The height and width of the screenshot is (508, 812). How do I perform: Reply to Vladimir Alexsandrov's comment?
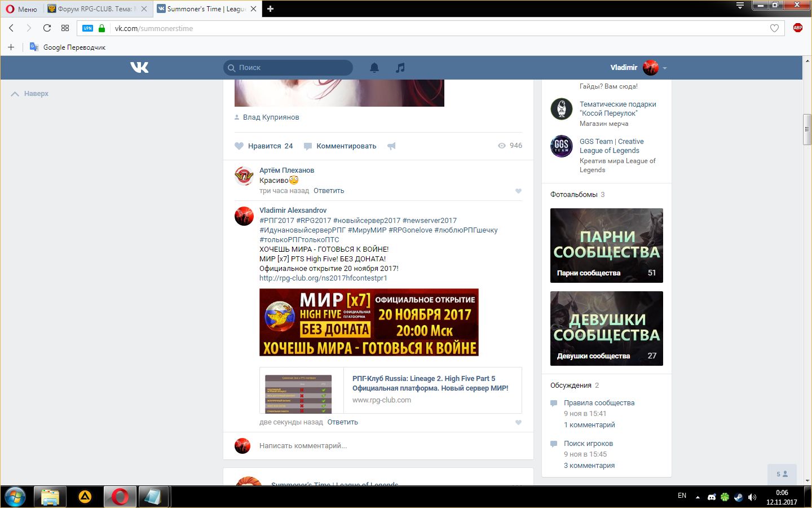(x=343, y=422)
